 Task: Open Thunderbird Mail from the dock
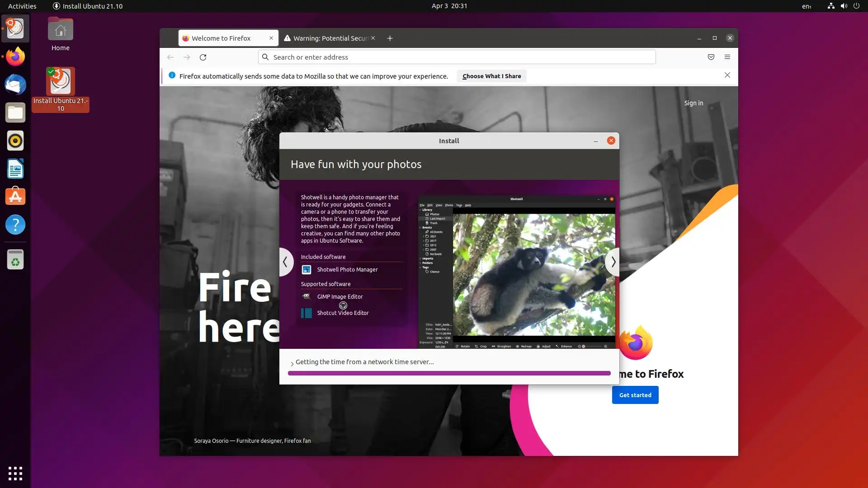point(15,85)
